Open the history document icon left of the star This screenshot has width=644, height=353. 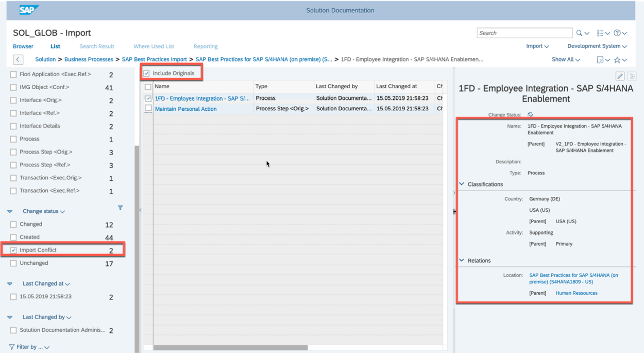pyautogui.click(x=600, y=60)
